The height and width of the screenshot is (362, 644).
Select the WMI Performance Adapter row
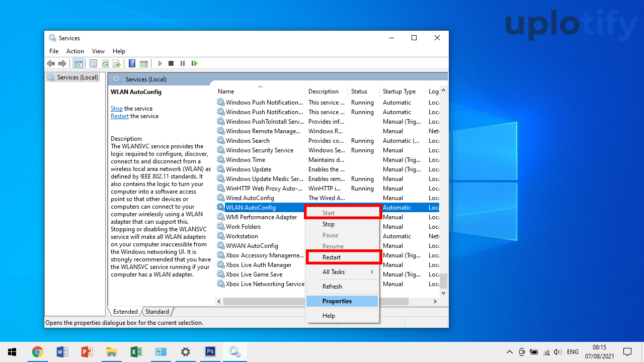point(260,217)
